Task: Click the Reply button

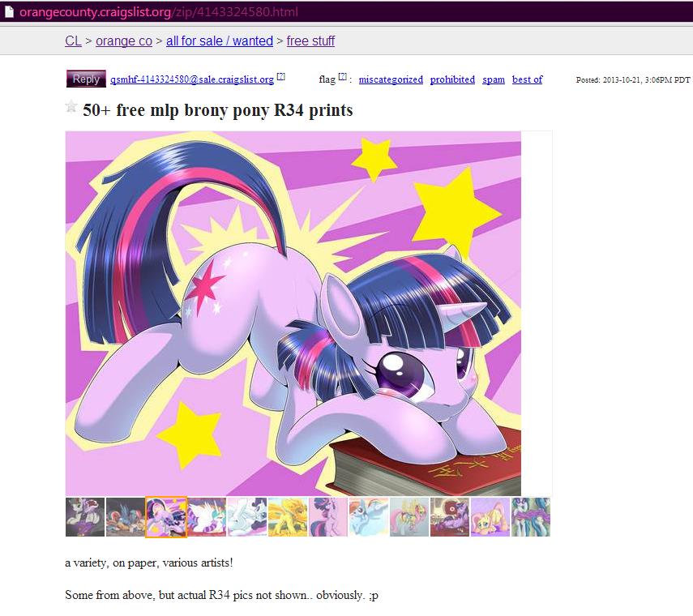Action: pyautogui.click(x=86, y=79)
